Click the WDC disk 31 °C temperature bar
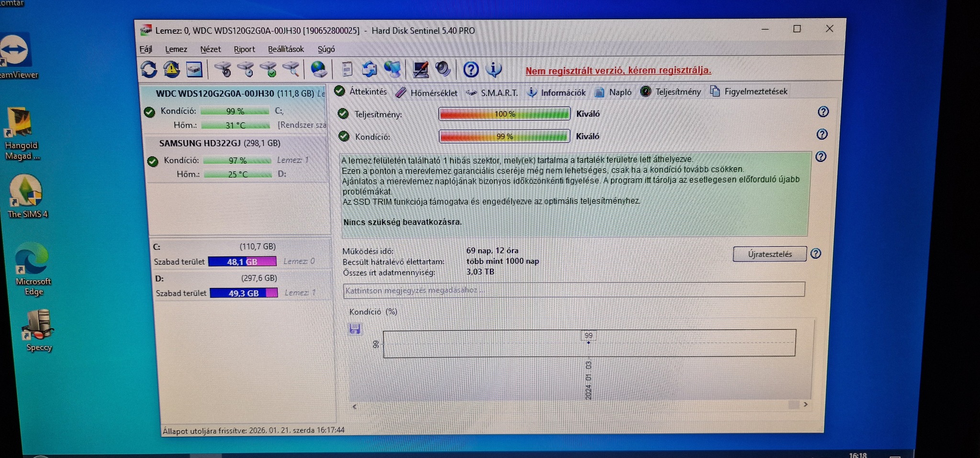Image resolution: width=980 pixels, height=458 pixels. point(236,126)
